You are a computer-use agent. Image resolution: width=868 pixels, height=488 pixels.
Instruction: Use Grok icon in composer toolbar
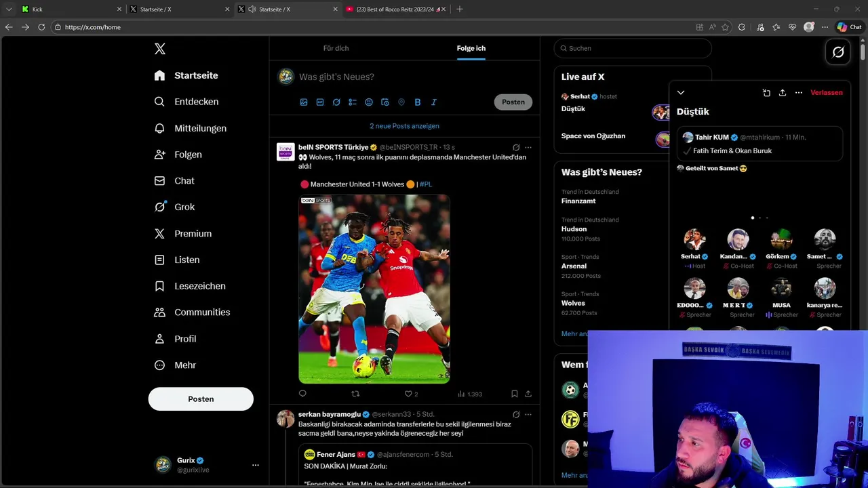[336, 102]
